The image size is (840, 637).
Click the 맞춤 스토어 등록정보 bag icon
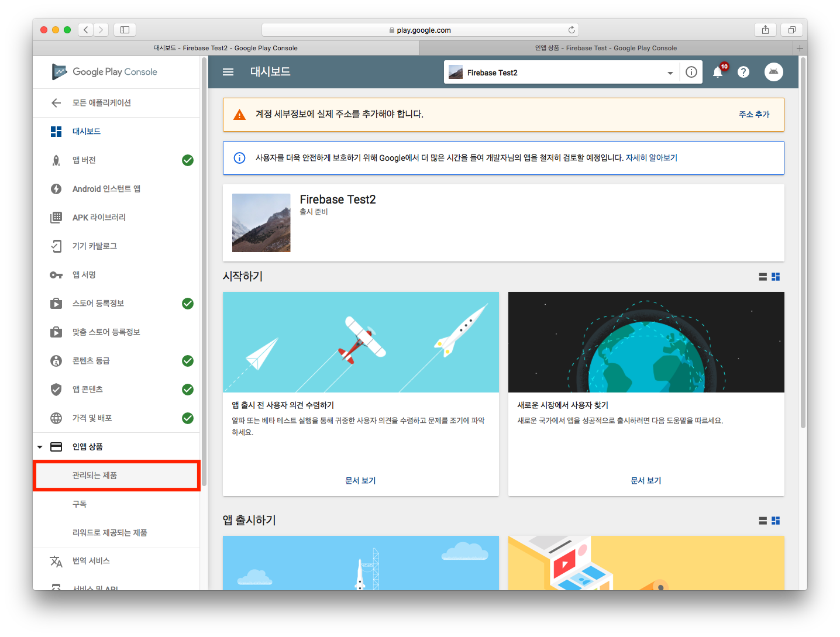(56, 332)
